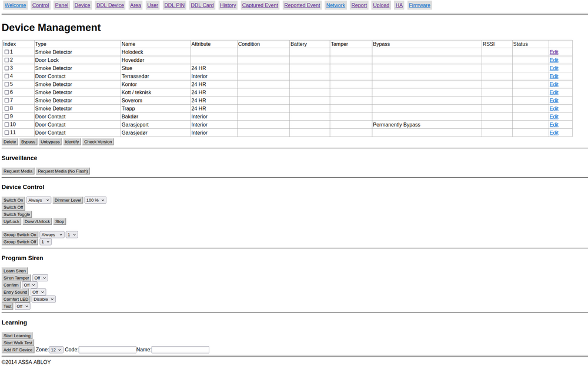Click the Switch Toggle button

point(16,214)
